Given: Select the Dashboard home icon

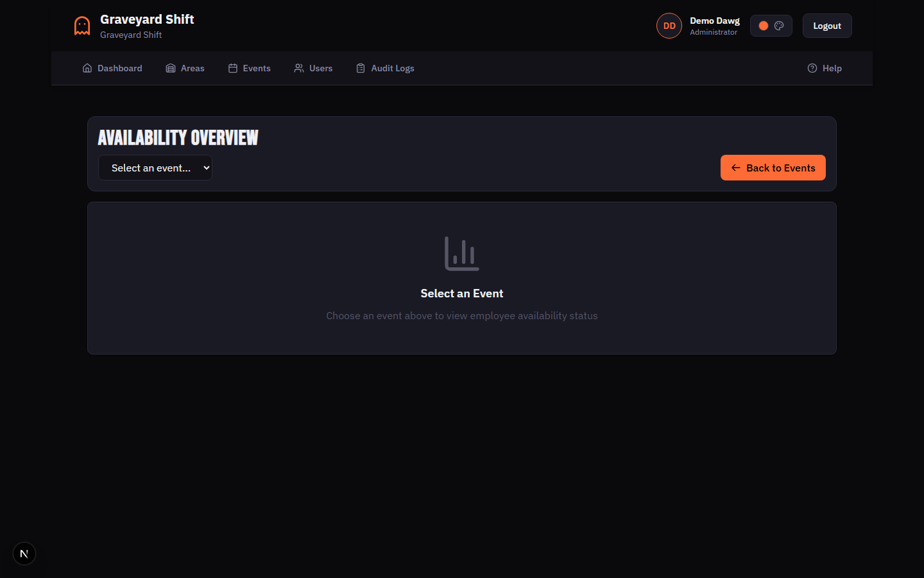Looking at the screenshot, I should pyautogui.click(x=87, y=67).
